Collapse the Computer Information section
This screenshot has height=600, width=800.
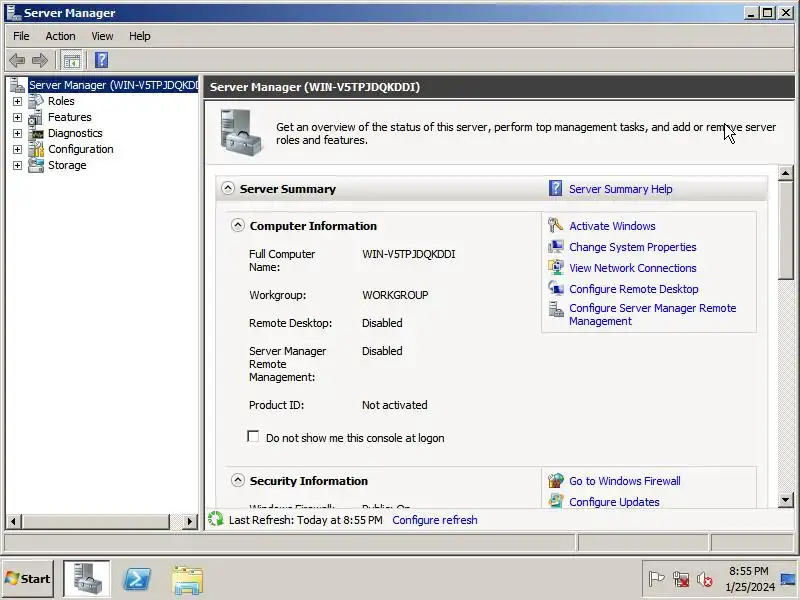238,225
